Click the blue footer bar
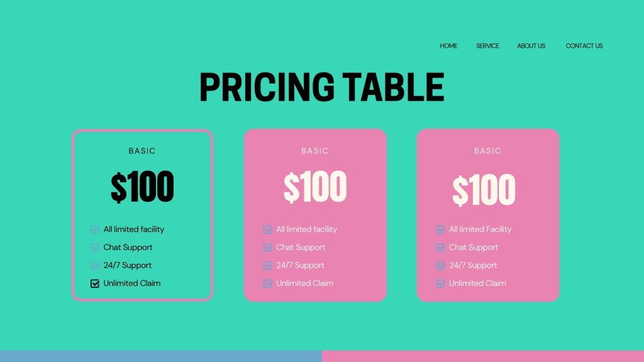644x362 pixels. pos(161,356)
